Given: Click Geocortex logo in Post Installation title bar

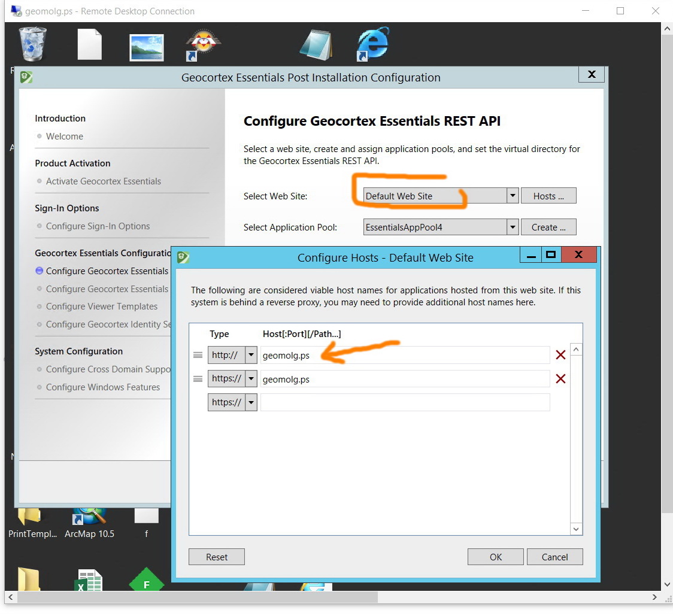Looking at the screenshot, I should [x=26, y=77].
